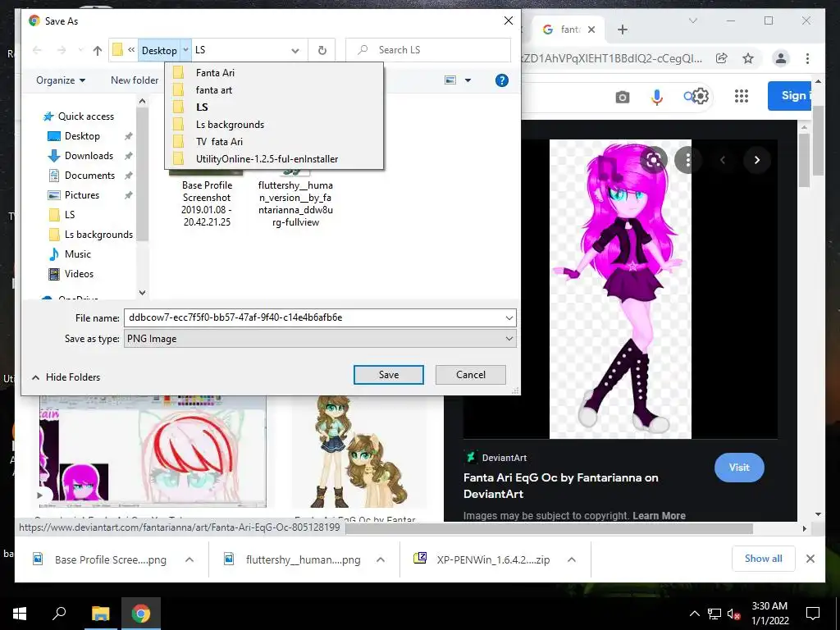This screenshot has height=630, width=840.
Task: Open Pictures in navigation pane
Action: click(x=81, y=195)
